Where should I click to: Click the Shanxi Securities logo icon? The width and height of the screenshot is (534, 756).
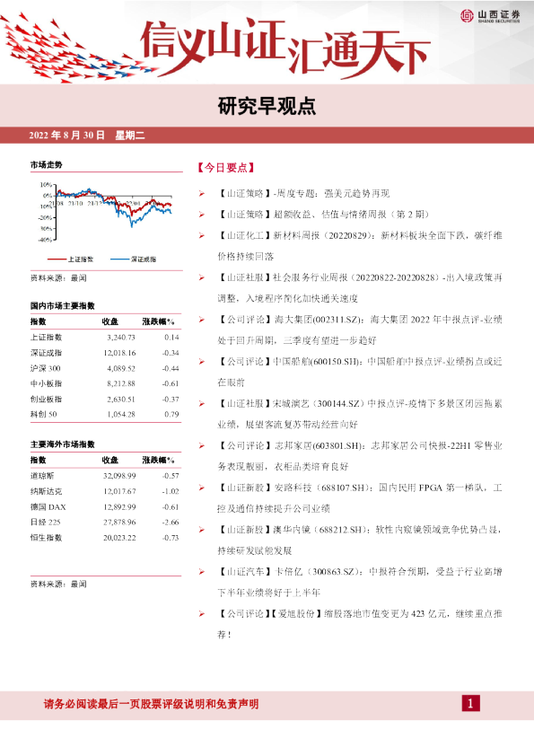tap(467, 16)
